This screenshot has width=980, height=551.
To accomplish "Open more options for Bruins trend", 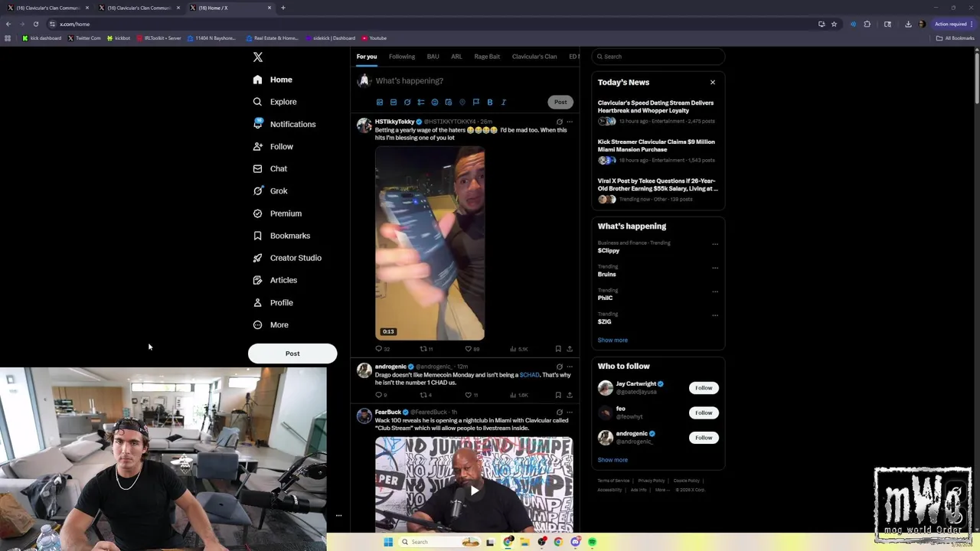I will (715, 268).
